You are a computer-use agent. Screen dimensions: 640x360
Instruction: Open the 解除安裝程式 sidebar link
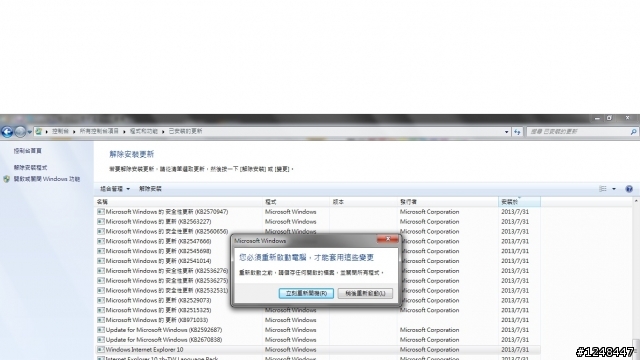(30, 167)
